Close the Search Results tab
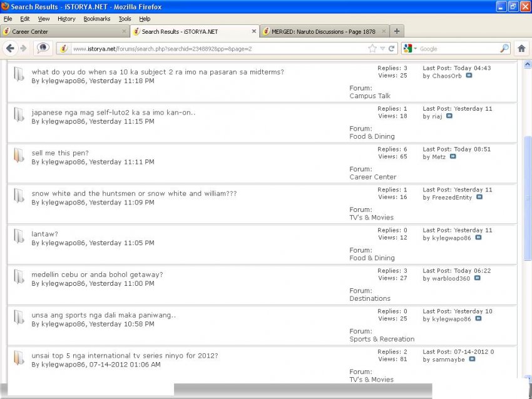This screenshot has height=399, width=532. click(x=253, y=31)
